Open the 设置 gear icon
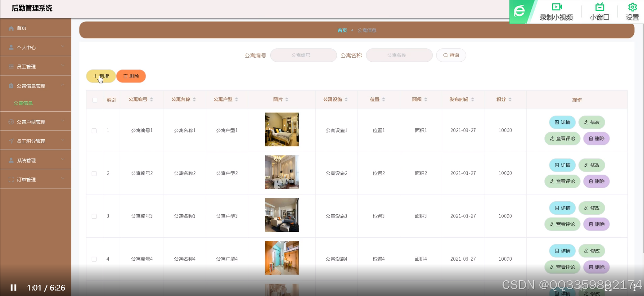The width and height of the screenshot is (644, 296). point(632,7)
